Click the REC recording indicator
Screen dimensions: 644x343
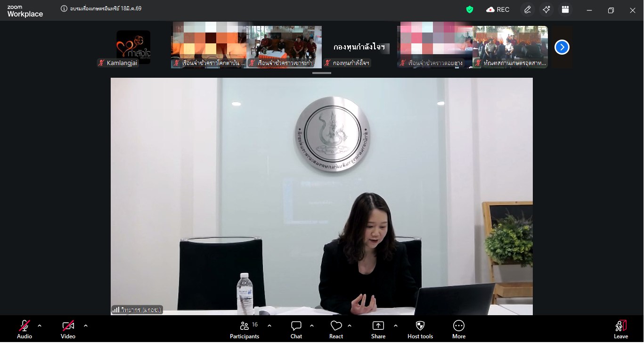coord(498,9)
